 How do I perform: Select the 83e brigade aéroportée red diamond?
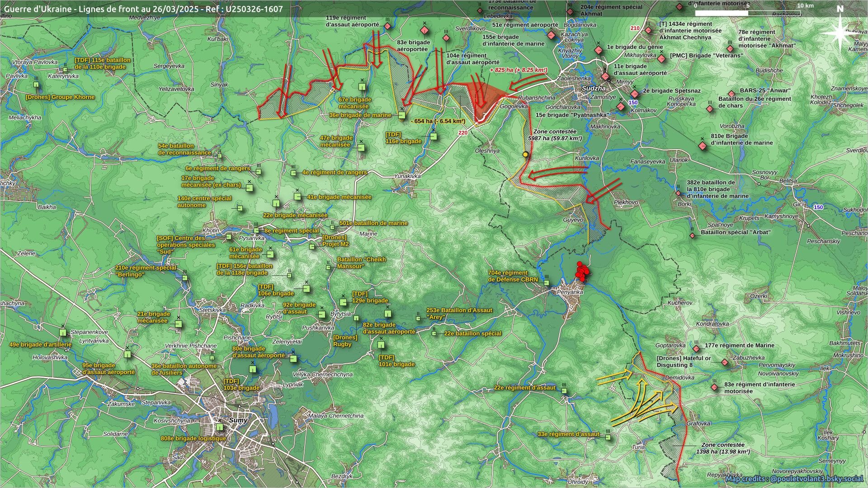[x=424, y=30]
